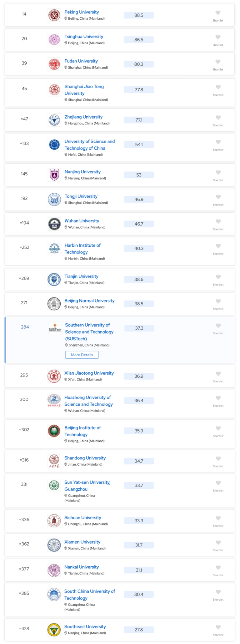This screenshot has width=240, height=644.
Task: Toggle the shortlist heart for SUSTech
Action: click(218, 325)
